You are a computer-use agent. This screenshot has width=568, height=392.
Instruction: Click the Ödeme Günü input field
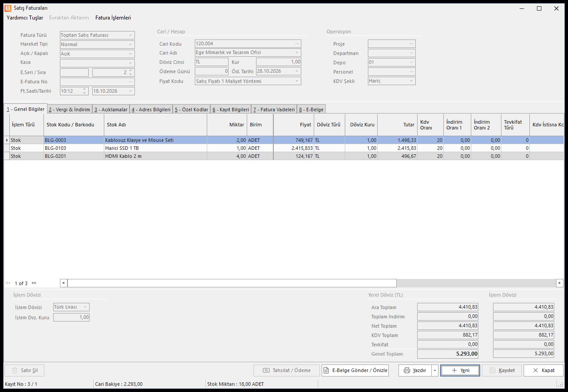click(212, 71)
